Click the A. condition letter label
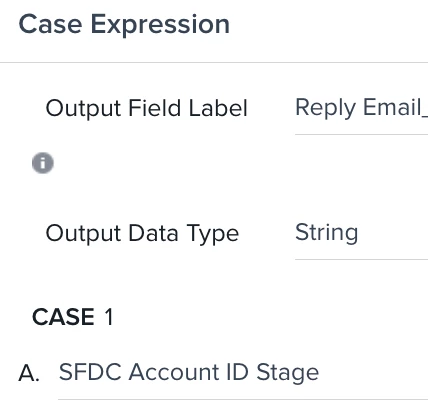The height and width of the screenshot is (410, 428). coord(29,373)
